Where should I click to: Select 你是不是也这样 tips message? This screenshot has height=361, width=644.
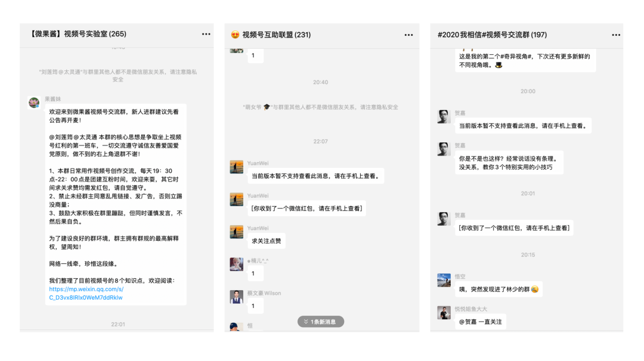pyautogui.click(x=509, y=163)
